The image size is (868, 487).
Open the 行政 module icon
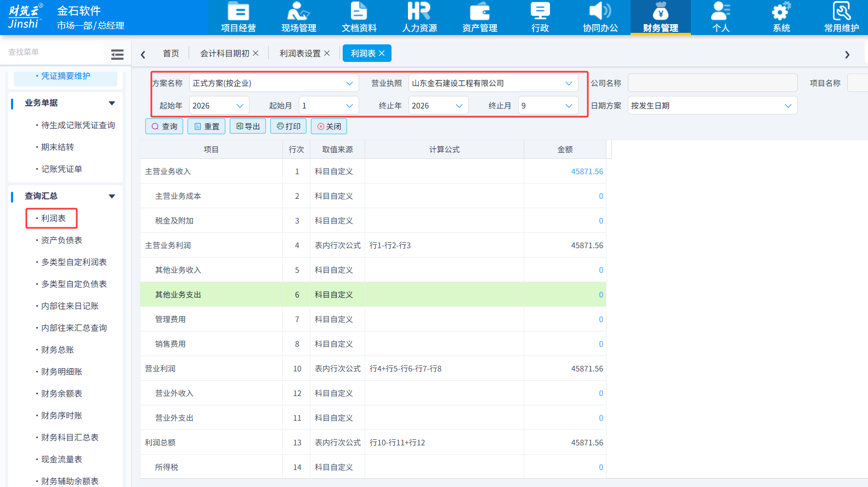pos(540,17)
